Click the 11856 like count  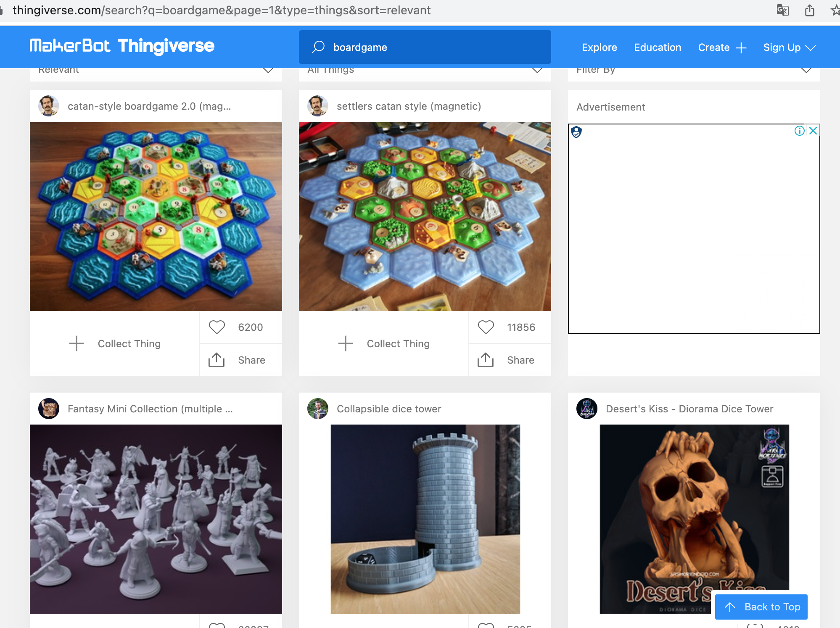pos(521,327)
